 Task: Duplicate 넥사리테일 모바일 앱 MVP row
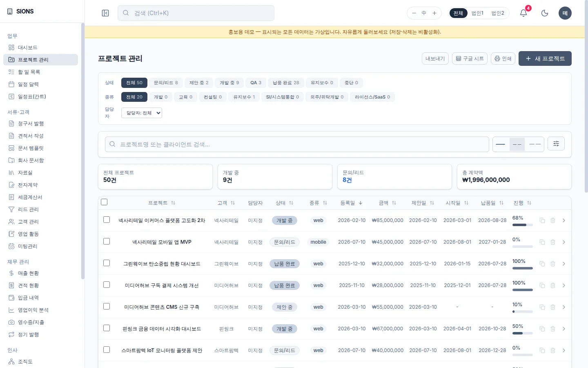pos(542,242)
